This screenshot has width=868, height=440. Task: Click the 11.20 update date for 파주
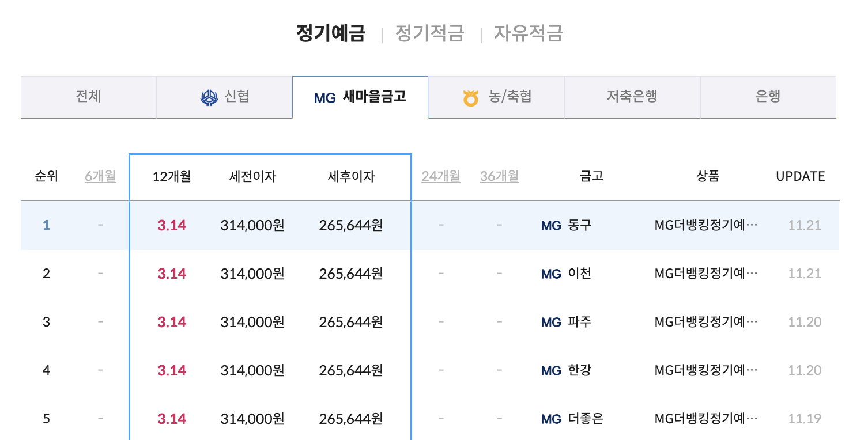(x=805, y=323)
